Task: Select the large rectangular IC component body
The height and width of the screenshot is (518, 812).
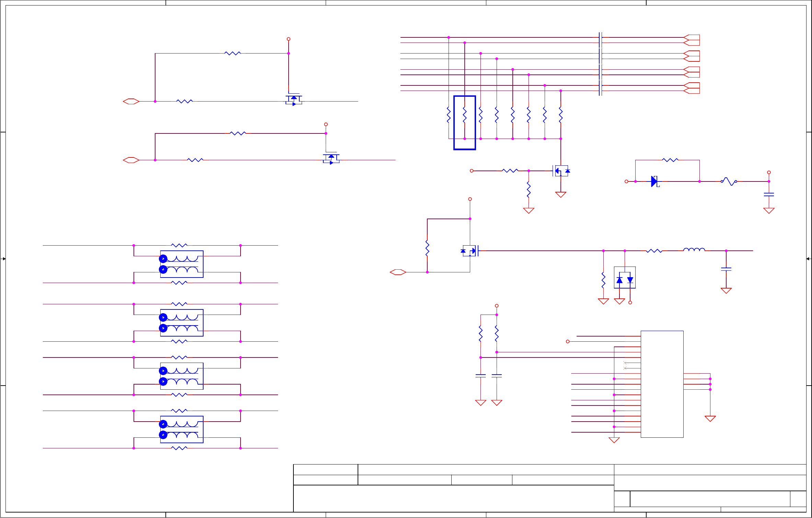Action: [662, 384]
